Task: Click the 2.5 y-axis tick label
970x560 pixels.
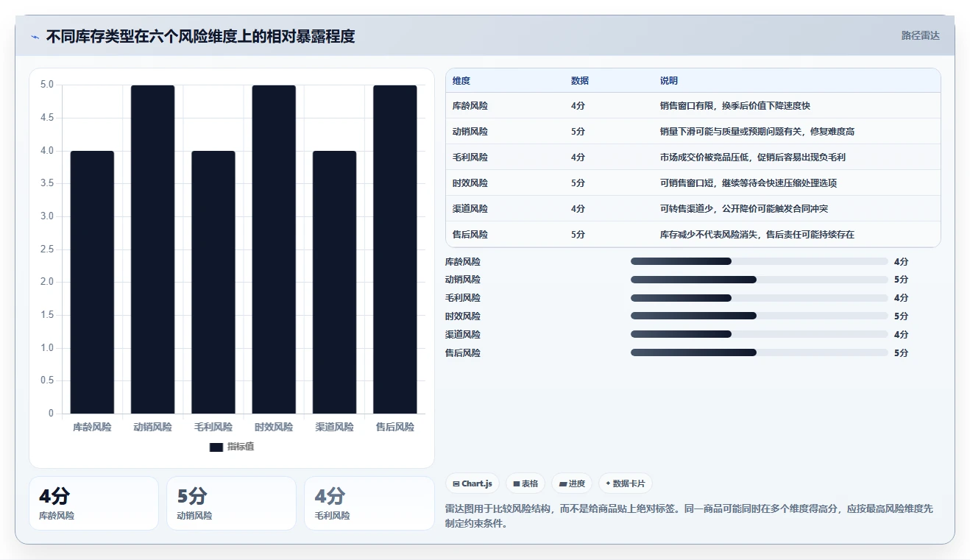Action: 47,249
